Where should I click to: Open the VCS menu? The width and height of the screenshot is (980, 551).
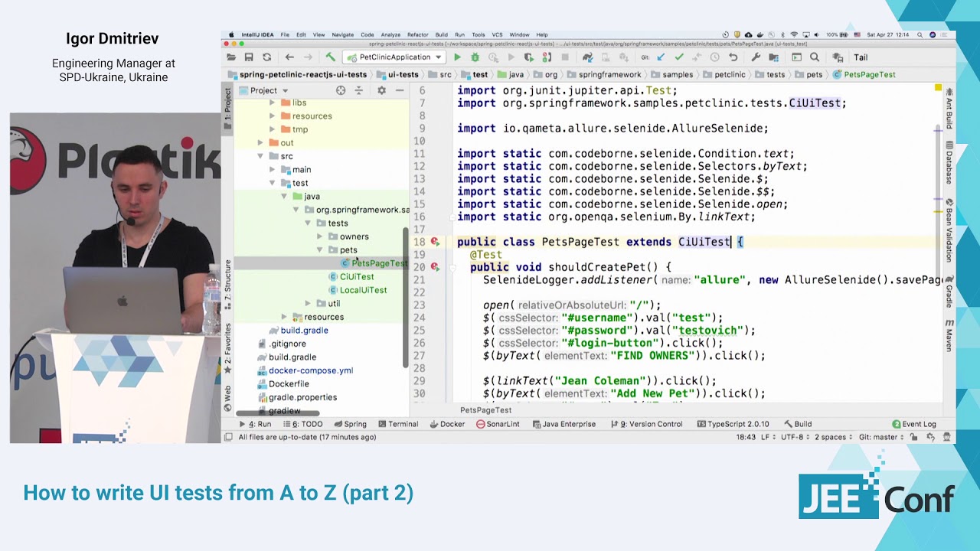tap(498, 35)
